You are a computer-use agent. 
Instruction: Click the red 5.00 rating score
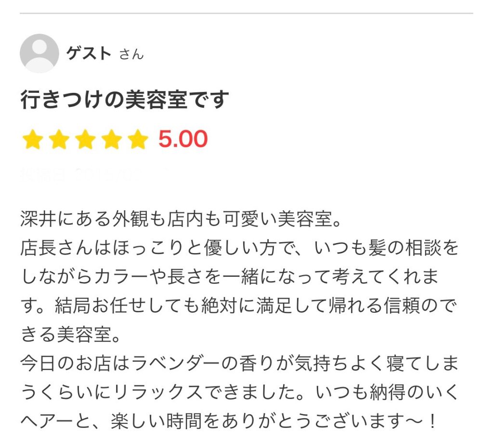pos(183,140)
